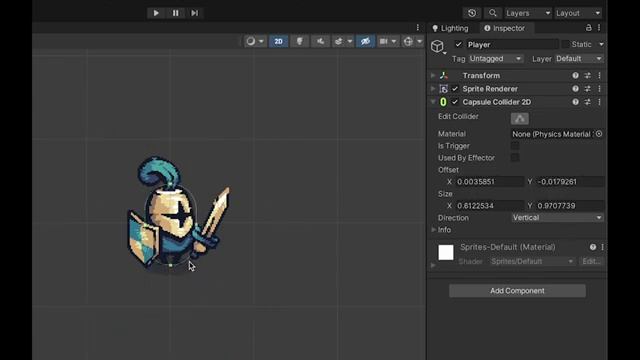This screenshot has height=360, width=640.
Task: Open Sprite Renderer three-dot menu
Action: click(x=599, y=89)
